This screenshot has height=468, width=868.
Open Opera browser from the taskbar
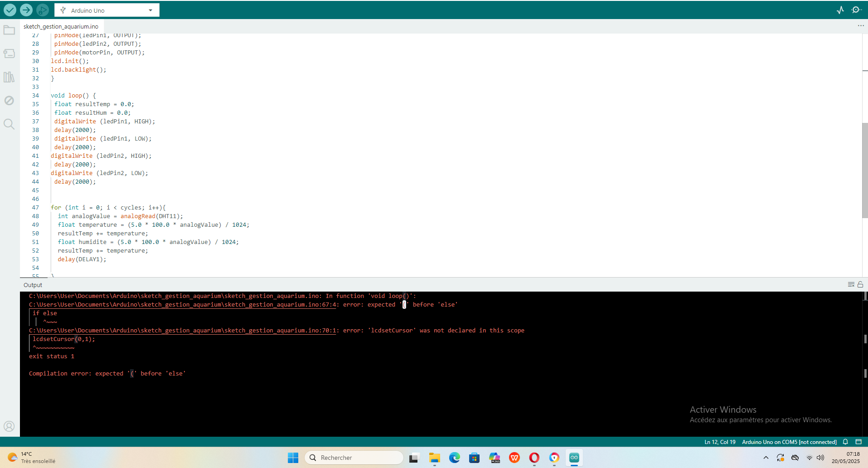[x=534, y=458]
